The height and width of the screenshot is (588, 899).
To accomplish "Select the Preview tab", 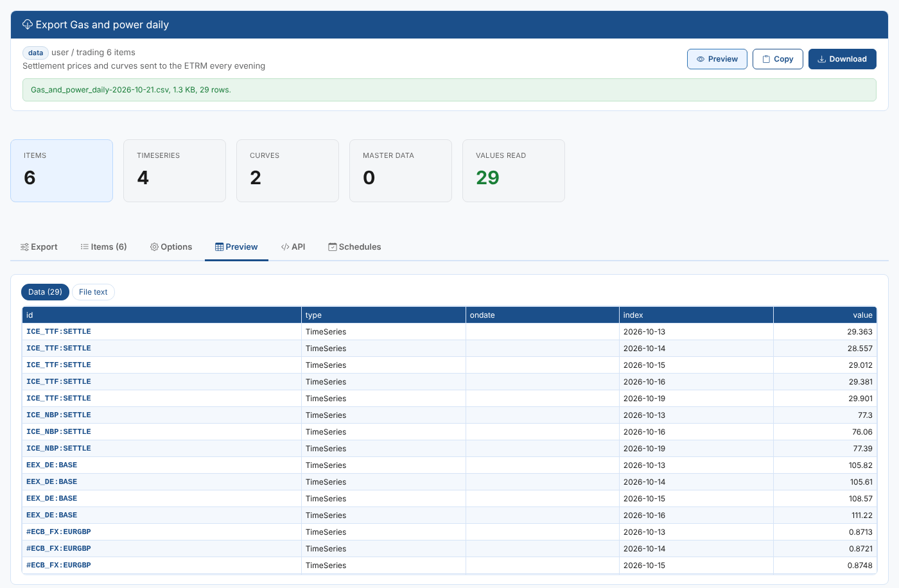I will 236,247.
